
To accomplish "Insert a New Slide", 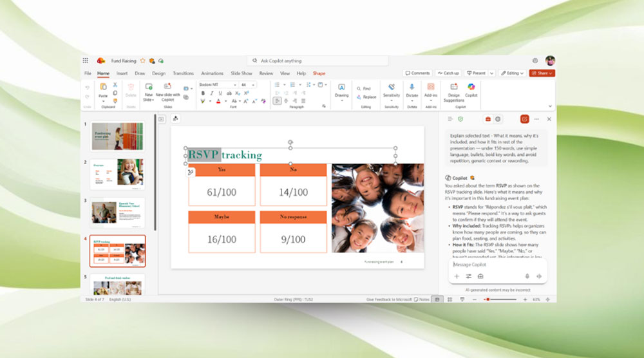I will [149, 92].
